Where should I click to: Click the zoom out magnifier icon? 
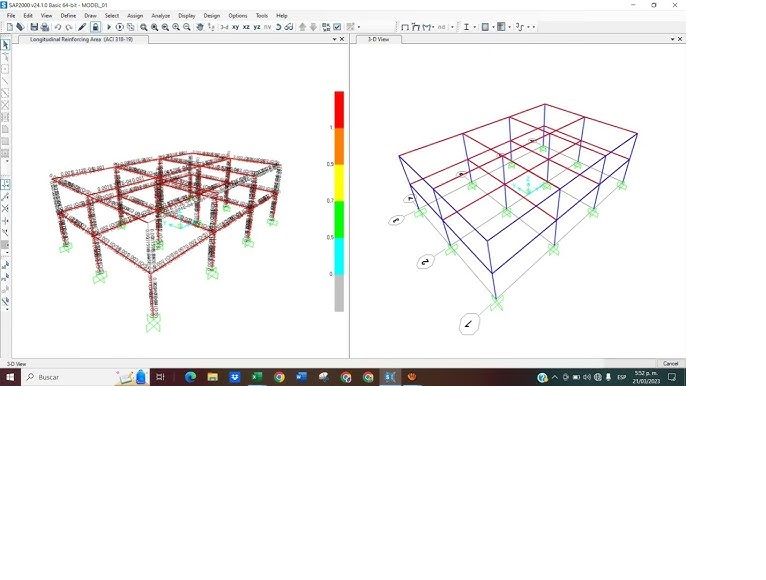(x=187, y=27)
